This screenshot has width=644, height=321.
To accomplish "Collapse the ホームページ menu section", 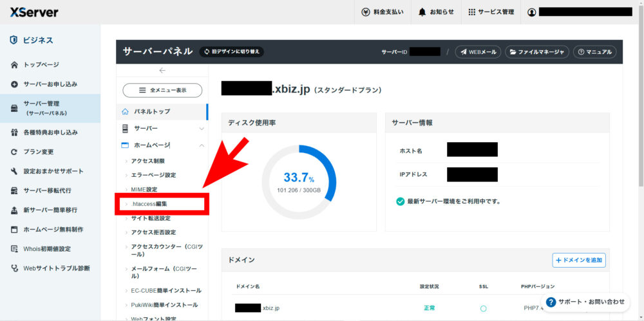I will coord(162,145).
